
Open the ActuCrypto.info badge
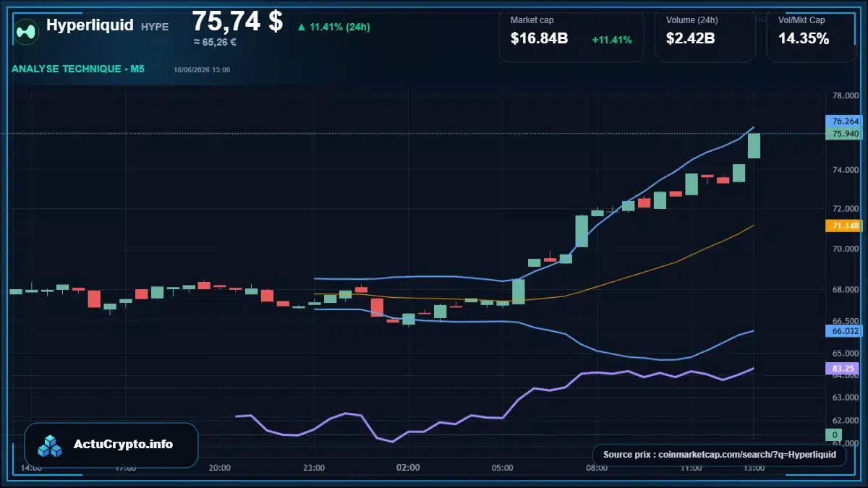pyautogui.click(x=111, y=445)
